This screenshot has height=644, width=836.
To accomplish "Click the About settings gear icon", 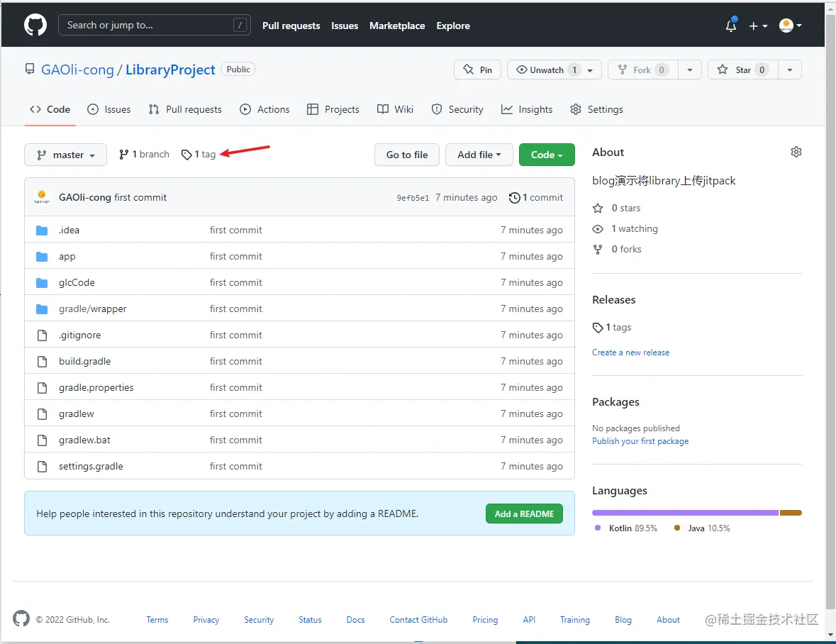I will coord(796,152).
